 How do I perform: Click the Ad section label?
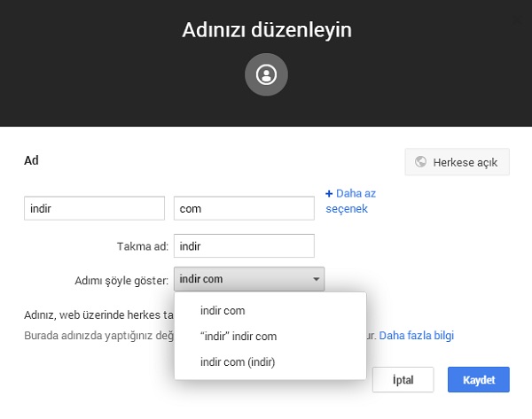31,160
